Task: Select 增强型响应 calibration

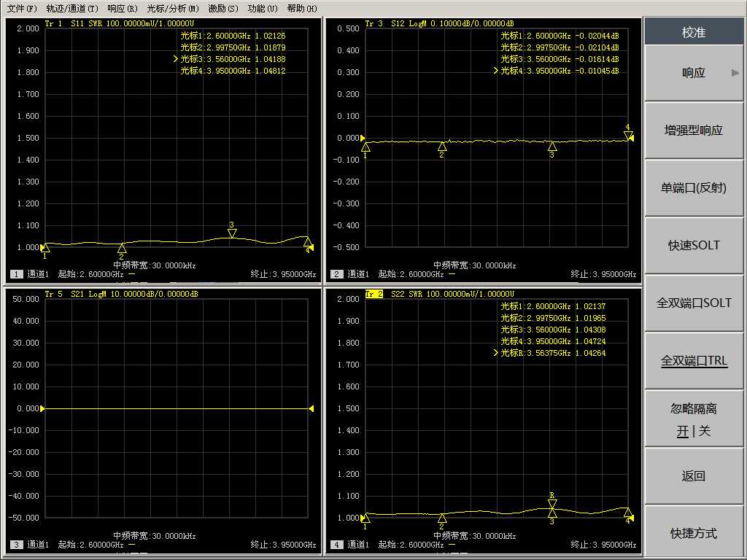Action: point(694,131)
